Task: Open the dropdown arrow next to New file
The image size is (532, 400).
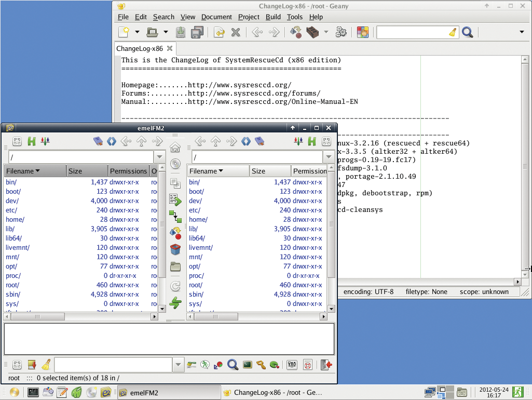Action: (138, 32)
